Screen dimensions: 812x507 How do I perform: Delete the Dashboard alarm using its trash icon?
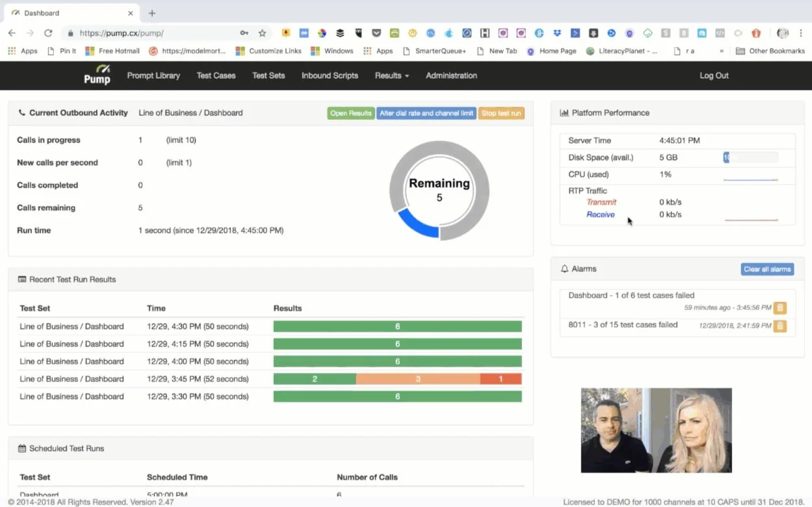coord(779,307)
